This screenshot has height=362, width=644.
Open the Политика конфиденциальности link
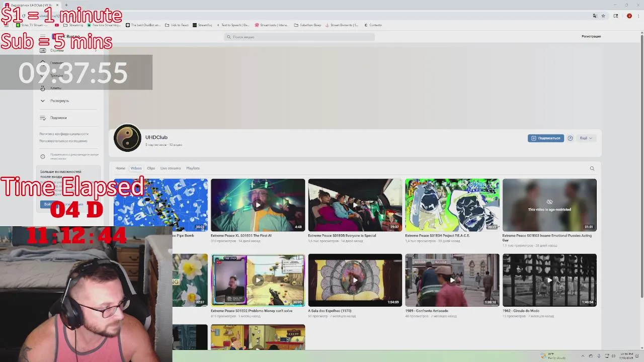point(64,134)
